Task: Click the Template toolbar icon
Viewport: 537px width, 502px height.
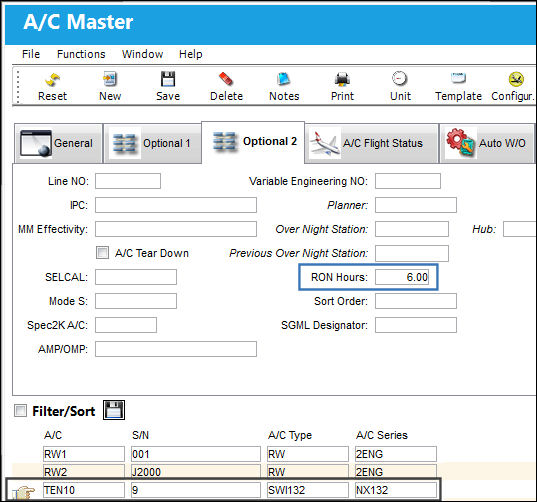Action: click(458, 78)
